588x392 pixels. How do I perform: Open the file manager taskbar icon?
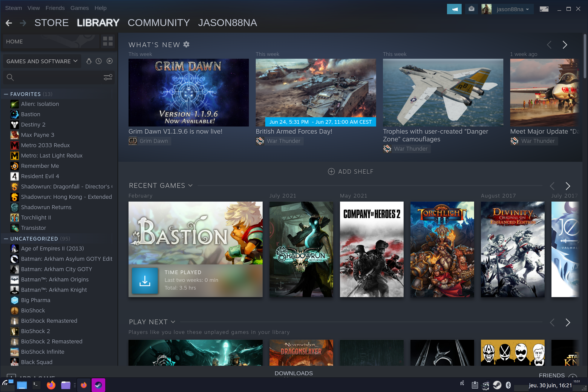coord(66,385)
